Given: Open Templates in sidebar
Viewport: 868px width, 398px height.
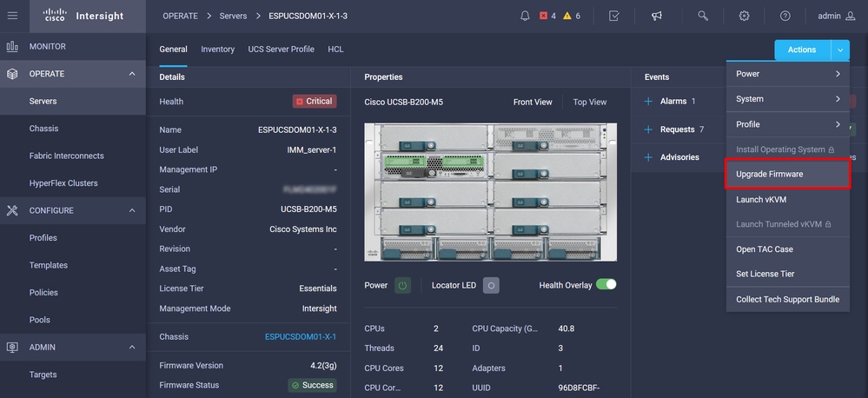Looking at the screenshot, I should [73, 265].
